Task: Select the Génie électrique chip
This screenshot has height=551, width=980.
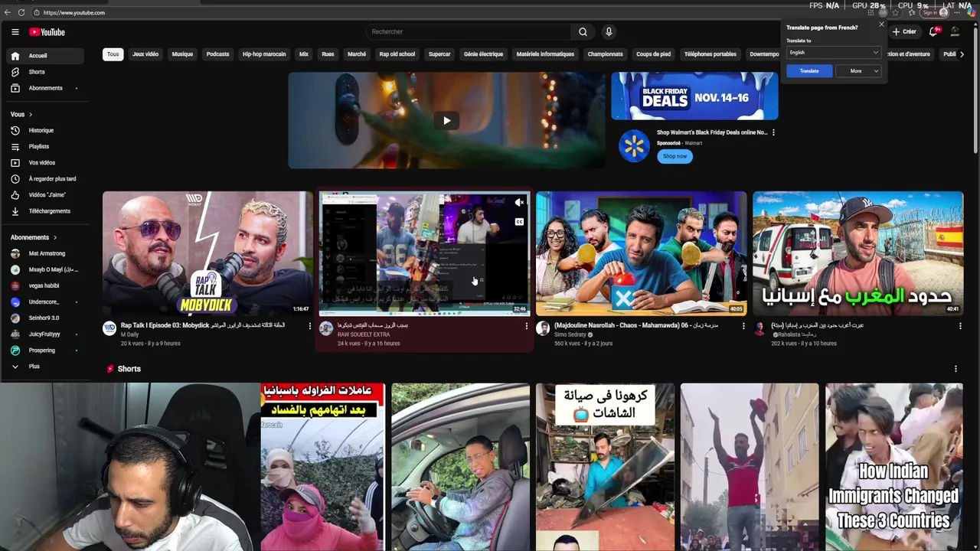Action: click(x=483, y=54)
